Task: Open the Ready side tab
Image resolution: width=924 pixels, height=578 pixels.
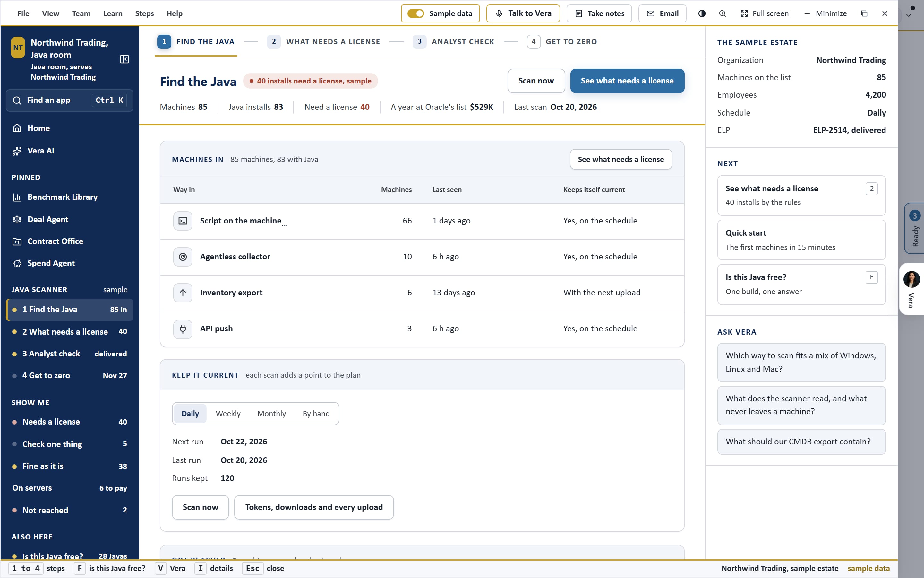Action: click(x=914, y=228)
